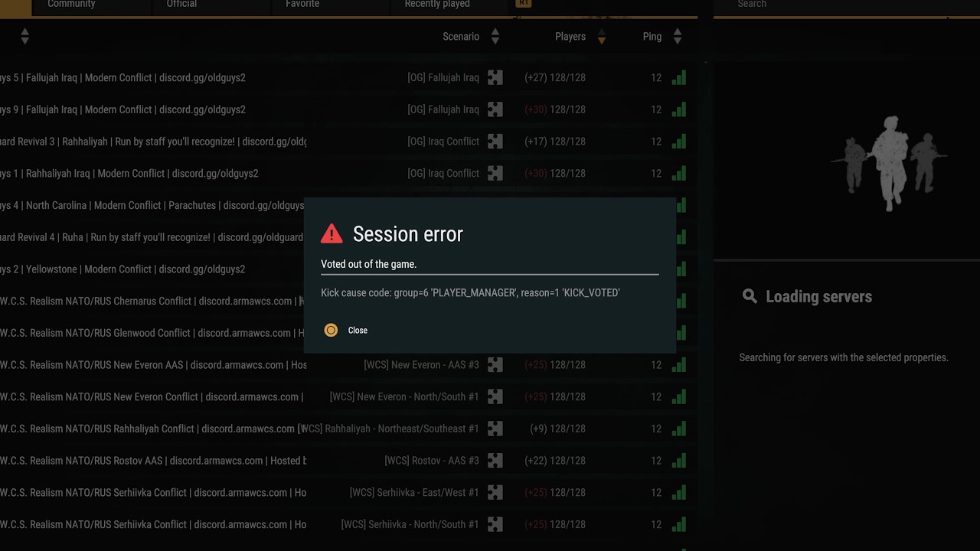980x551 pixels.
Task: Sort server list by Players count
Action: coord(601,37)
